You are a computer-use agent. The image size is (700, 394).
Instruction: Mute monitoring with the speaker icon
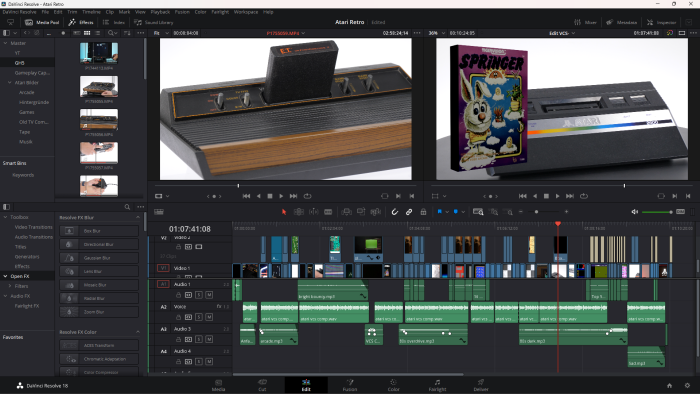(x=634, y=212)
